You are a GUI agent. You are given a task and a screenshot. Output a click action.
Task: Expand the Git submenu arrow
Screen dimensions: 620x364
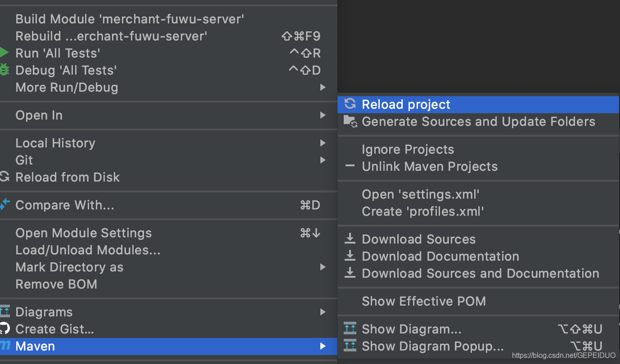[x=323, y=160]
